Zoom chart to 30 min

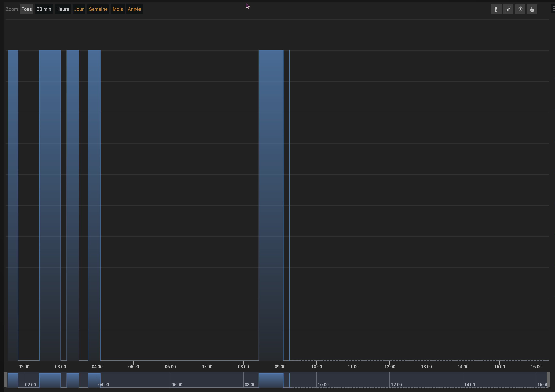44,9
